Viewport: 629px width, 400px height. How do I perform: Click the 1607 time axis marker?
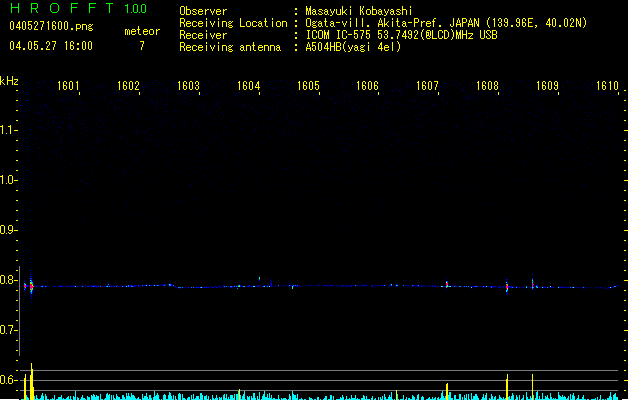click(427, 86)
